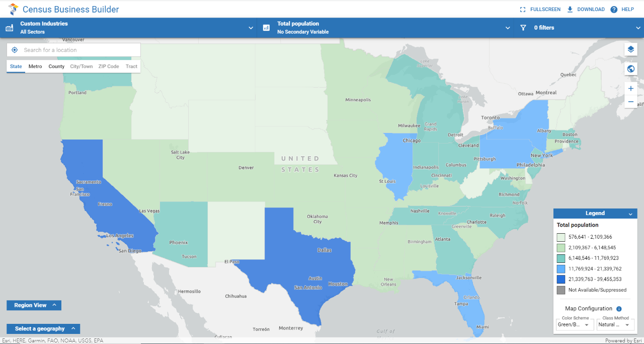The height and width of the screenshot is (344, 644).
Task: Click the locate target icon in search box
Action: [15, 50]
